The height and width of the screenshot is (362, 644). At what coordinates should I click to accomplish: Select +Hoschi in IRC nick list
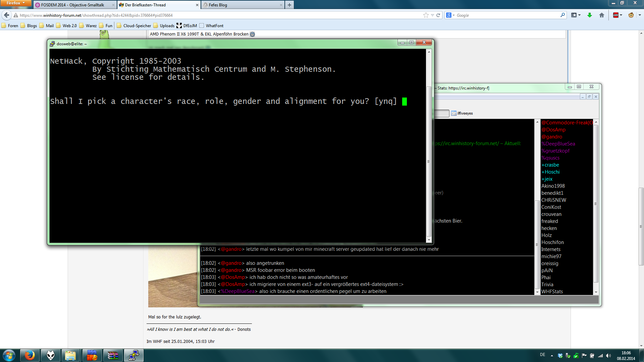(550, 172)
